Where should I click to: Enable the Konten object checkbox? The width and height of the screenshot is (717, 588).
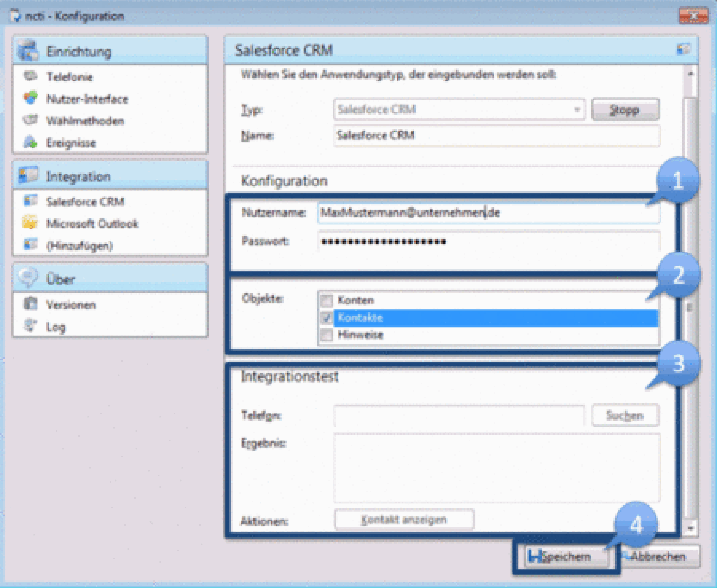[326, 300]
